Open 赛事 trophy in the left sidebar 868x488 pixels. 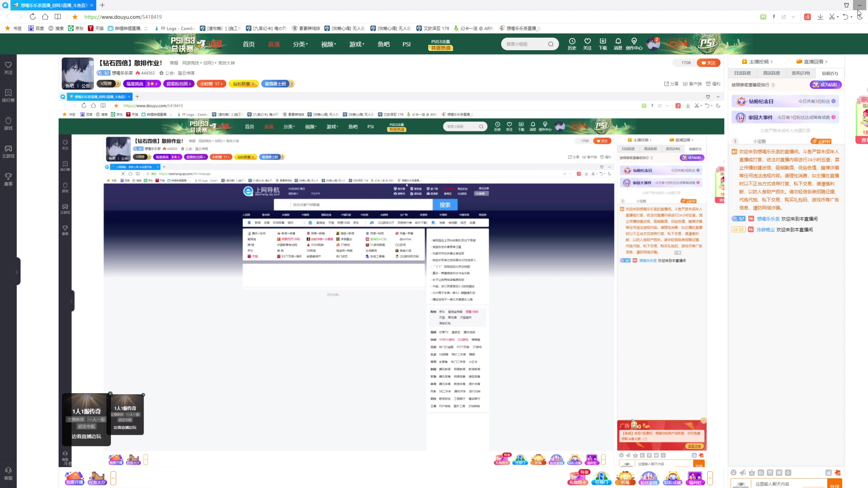pyautogui.click(x=8, y=179)
